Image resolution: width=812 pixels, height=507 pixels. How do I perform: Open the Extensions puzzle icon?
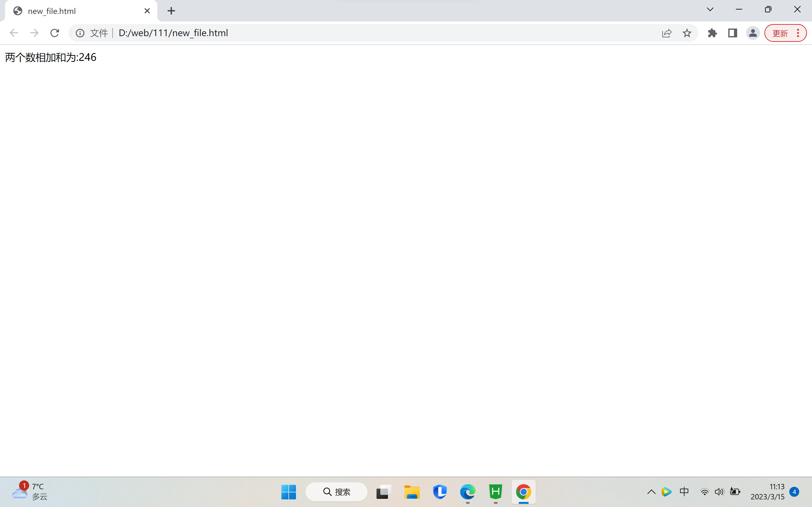click(712, 33)
